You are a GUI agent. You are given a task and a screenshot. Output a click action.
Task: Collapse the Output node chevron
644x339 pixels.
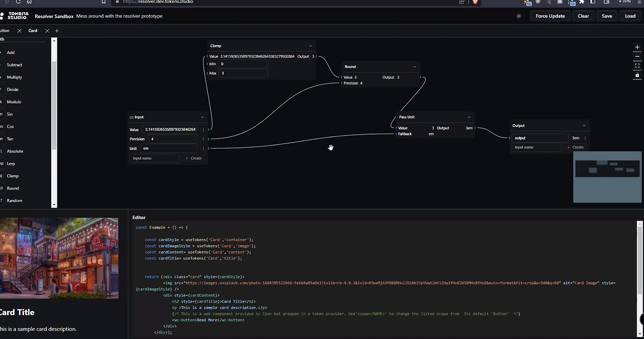tap(584, 125)
